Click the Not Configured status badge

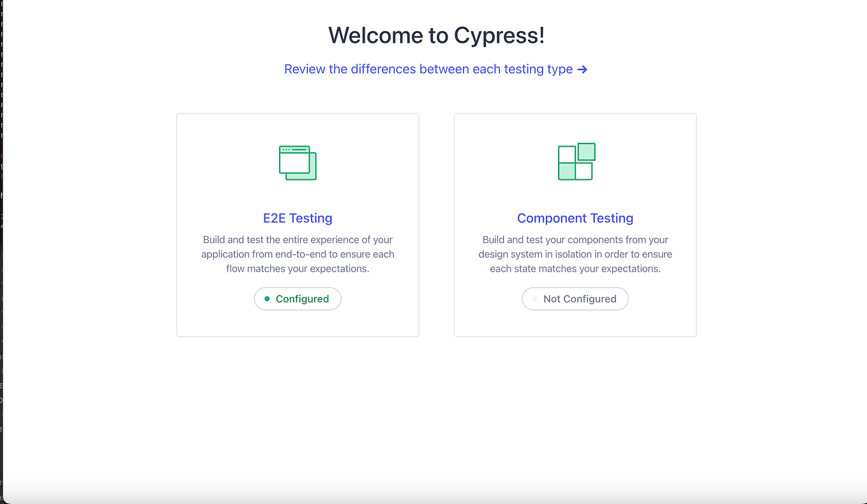point(575,299)
